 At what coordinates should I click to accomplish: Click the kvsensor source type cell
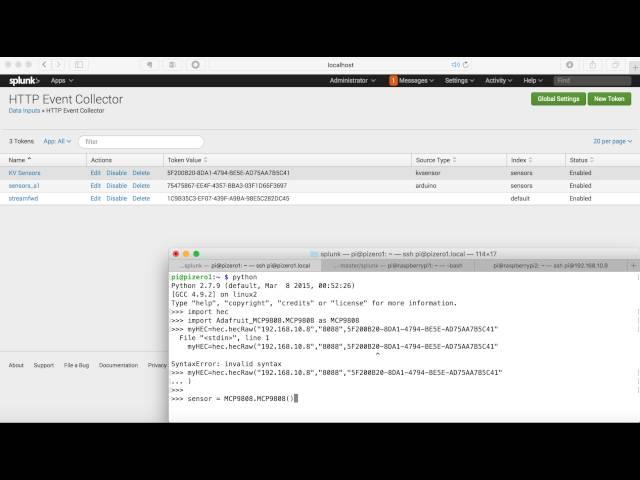pos(428,173)
